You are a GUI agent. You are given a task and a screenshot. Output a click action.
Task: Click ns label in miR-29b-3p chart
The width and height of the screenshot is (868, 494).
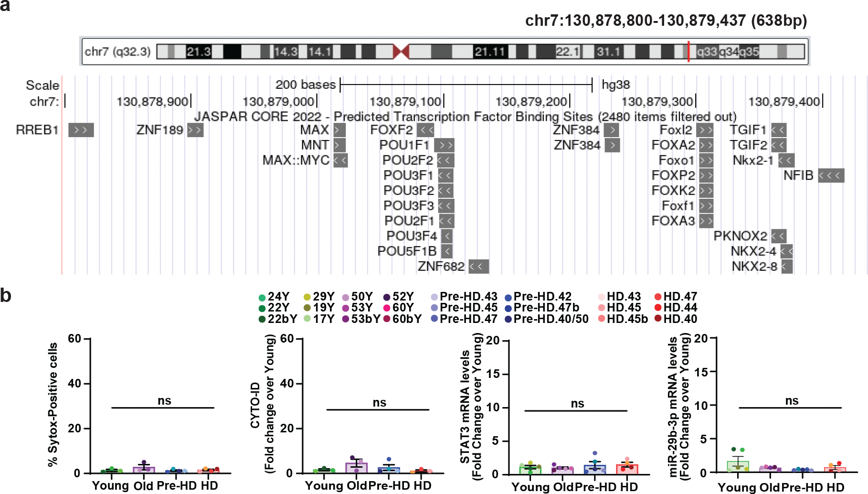point(792,401)
